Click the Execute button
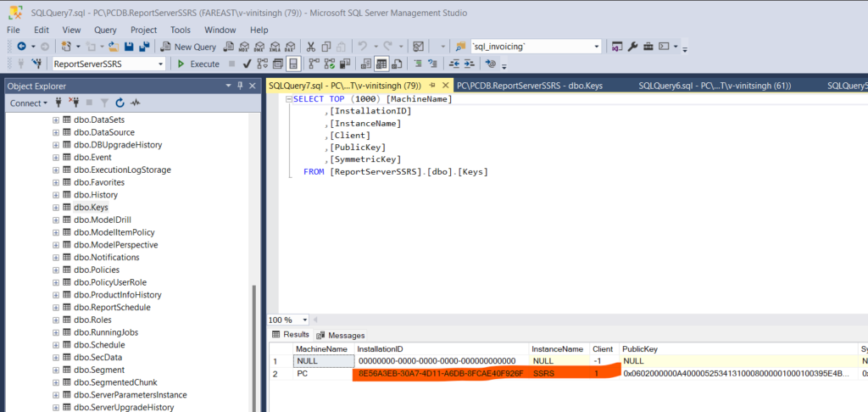This screenshot has width=868, height=412. pos(198,64)
